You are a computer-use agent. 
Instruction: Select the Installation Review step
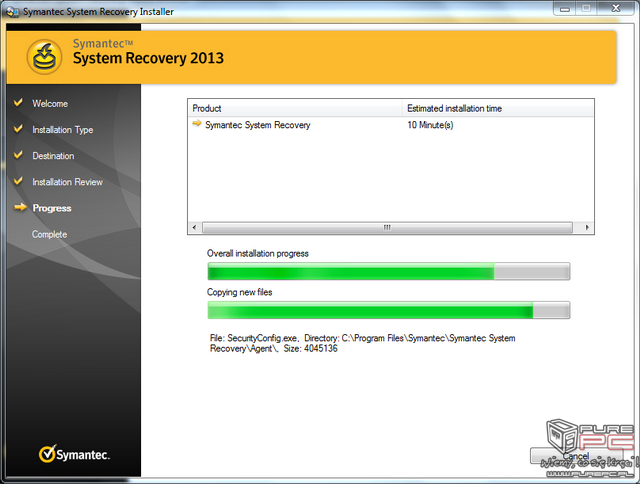(x=68, y=182)
